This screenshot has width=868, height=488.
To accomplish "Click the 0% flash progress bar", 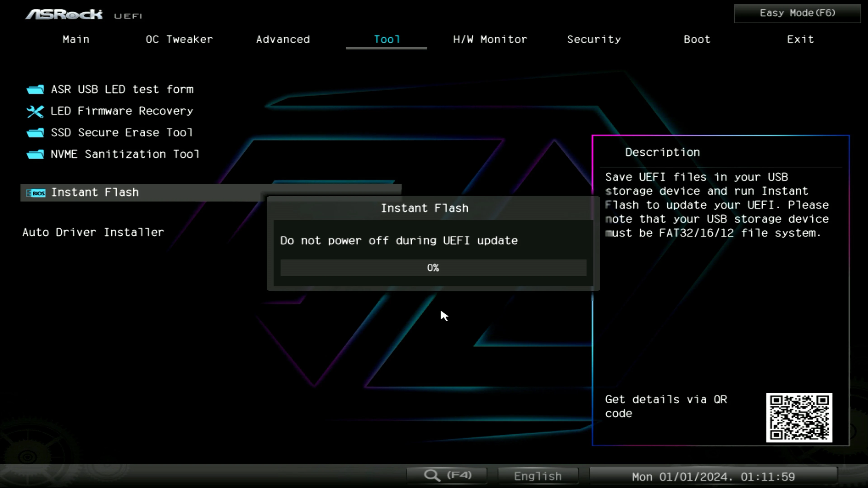I will click(x=433, y=268).
